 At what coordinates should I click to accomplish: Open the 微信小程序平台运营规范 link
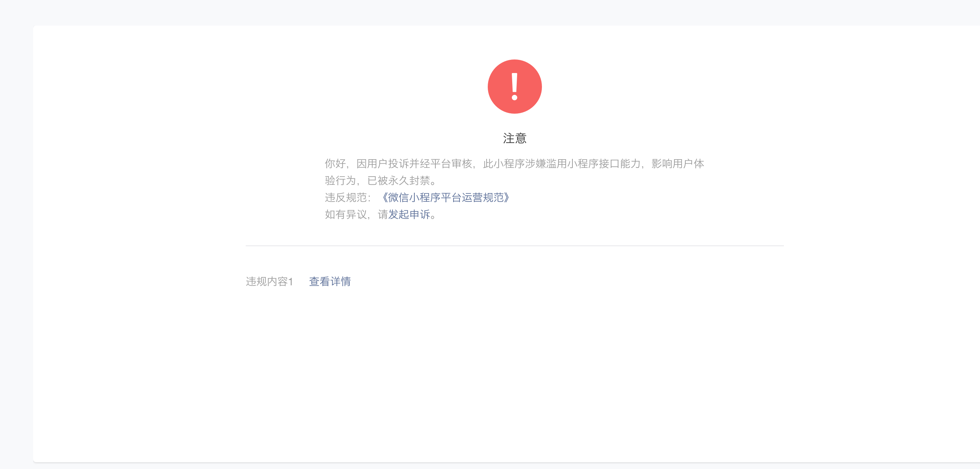(x=445, y=197)
